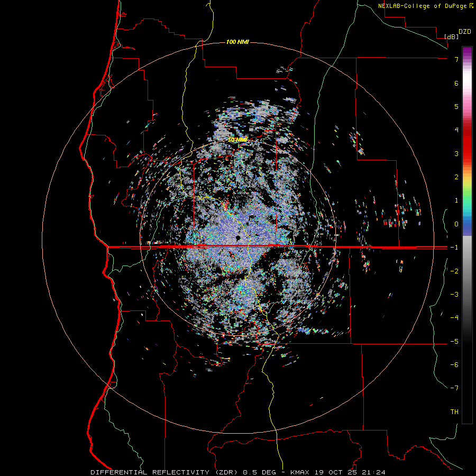Click the -7 value on the color scale

click(x=454, y=388)
